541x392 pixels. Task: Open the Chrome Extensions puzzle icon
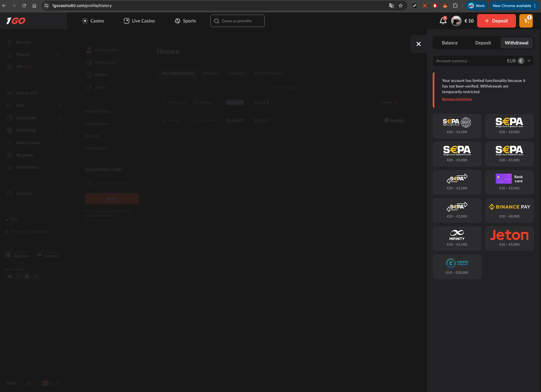click(455, 6)
